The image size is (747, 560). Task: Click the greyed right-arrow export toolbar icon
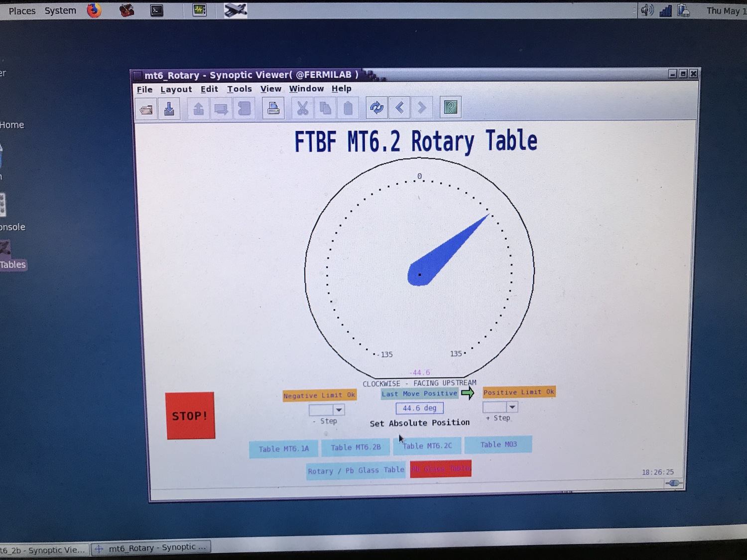221,109
